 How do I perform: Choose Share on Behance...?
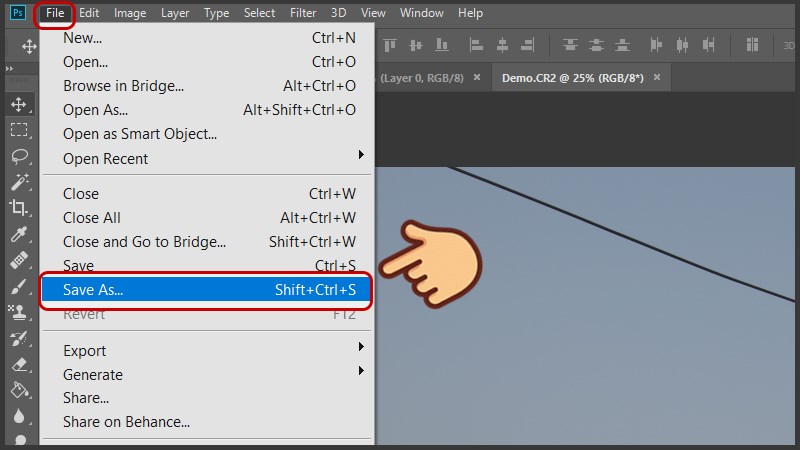(208, 422)
